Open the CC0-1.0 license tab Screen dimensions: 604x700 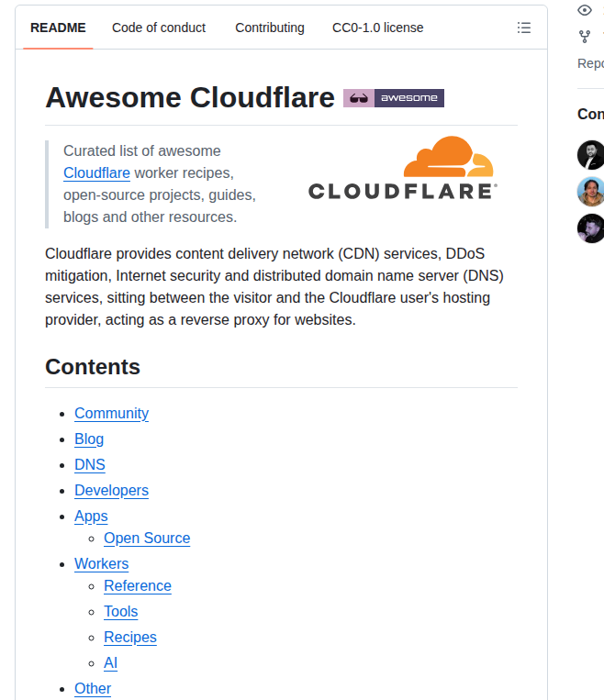coord(378,28)
